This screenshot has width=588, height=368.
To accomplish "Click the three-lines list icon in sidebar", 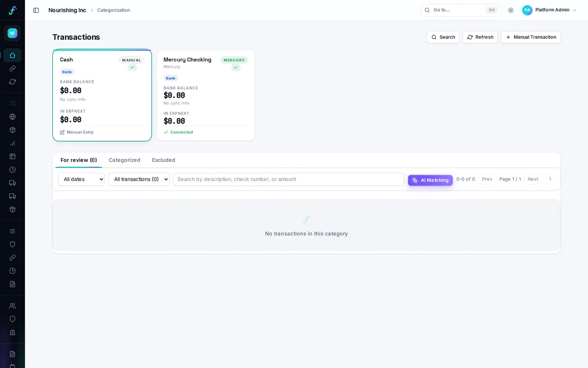I will (x=12, y=231).
